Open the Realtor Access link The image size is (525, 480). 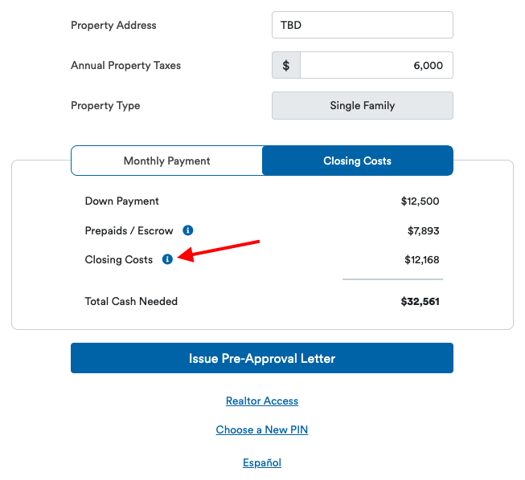(262, 401)
